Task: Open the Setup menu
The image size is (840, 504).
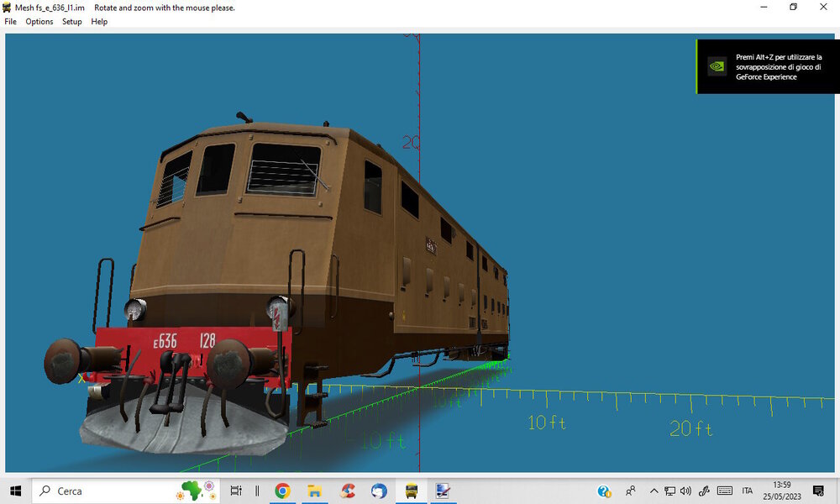Action: 71,22
